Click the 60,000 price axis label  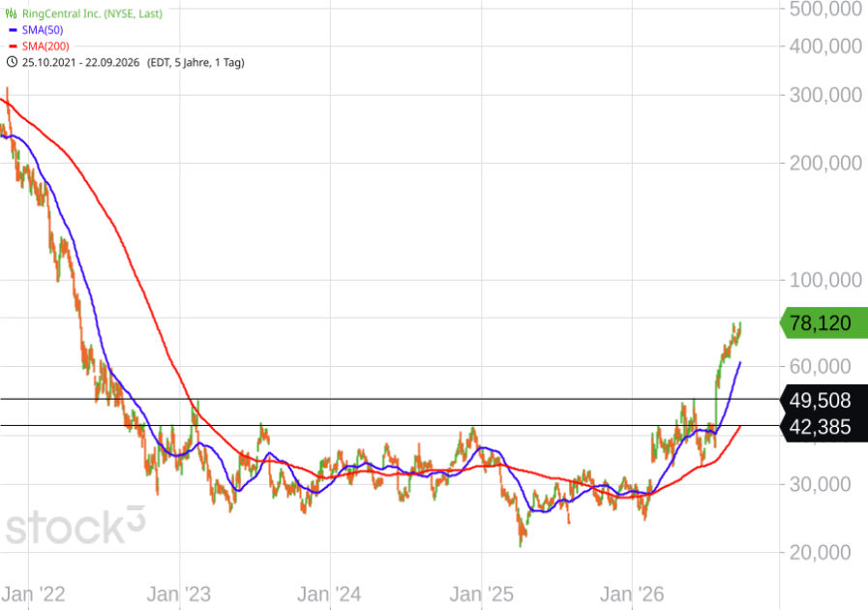point(820,366)
